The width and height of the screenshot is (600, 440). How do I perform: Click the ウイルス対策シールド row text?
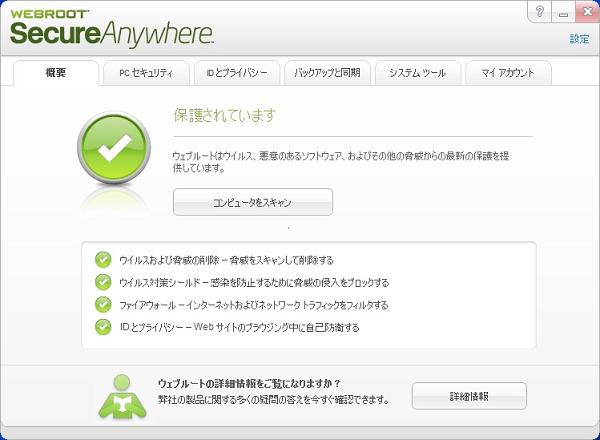tap(254, 282)
